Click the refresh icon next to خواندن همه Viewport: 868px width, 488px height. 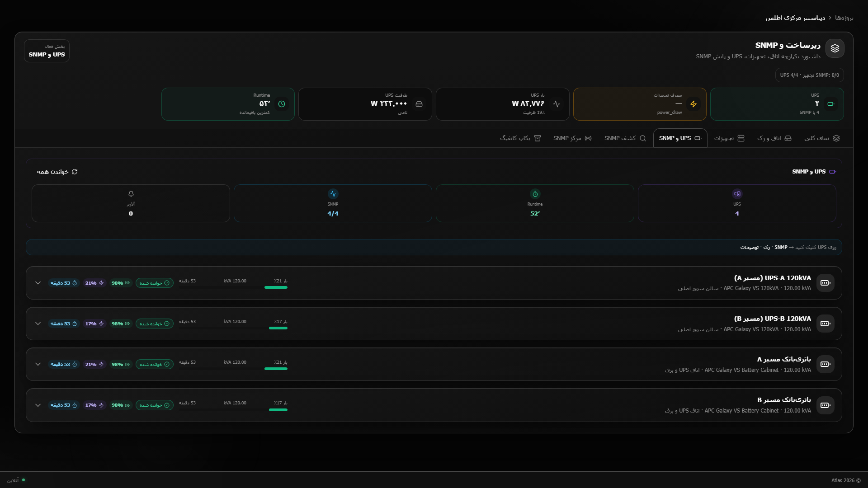(x=75, y=172)
